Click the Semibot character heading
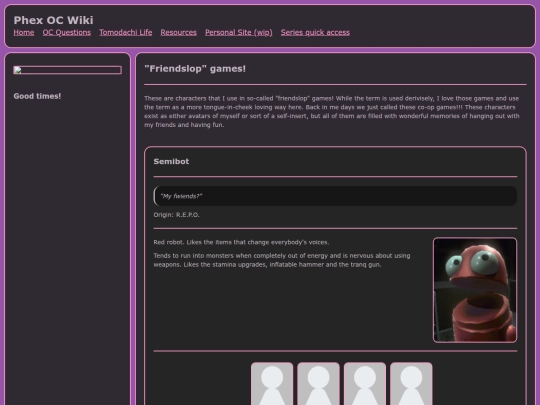The width and height of the screenshot is (540, 405). [171, 162]
